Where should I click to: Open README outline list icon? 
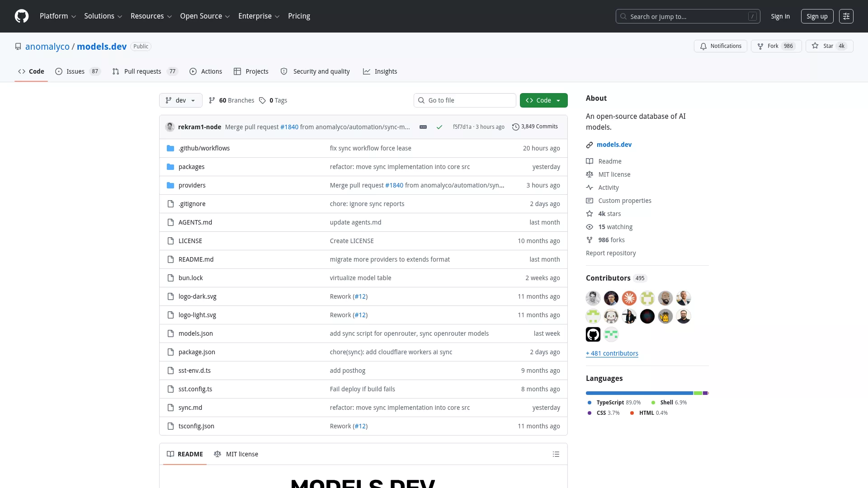556,454
